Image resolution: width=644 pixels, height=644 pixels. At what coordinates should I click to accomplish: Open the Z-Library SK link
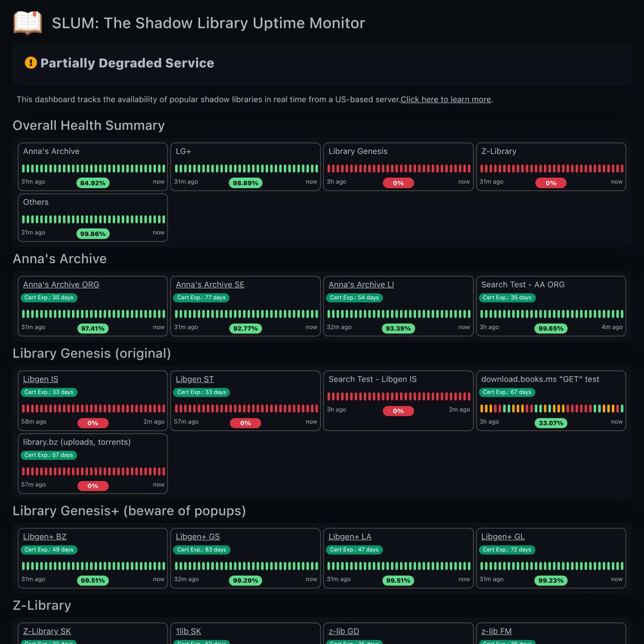coord(47,631)
